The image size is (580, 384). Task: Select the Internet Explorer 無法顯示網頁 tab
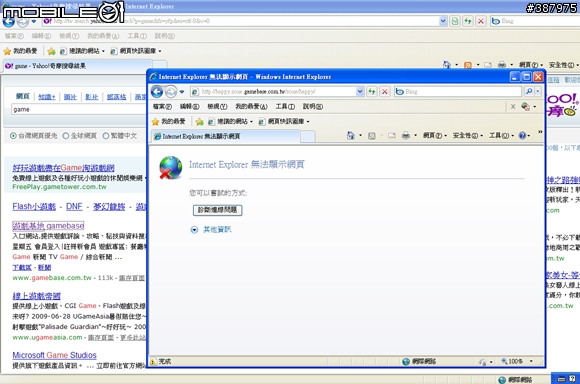click(226, 136)
